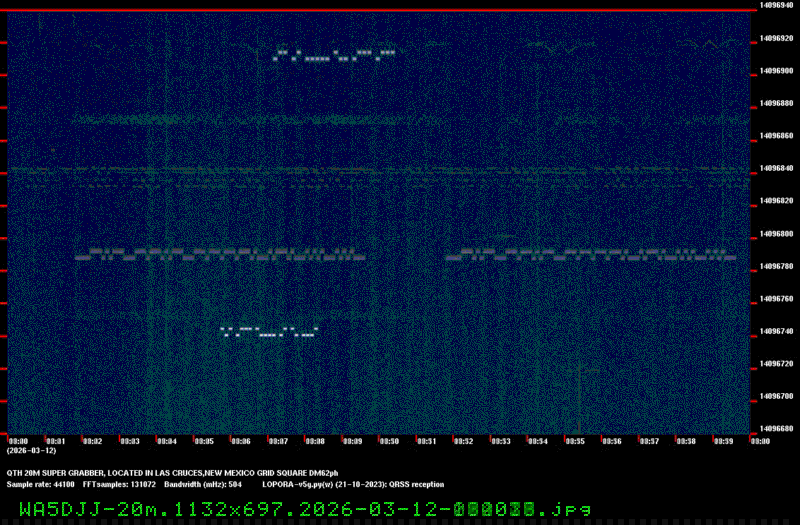Screen dimensions: 800x525
Task: Pick the 14096840 frequency label
Action: 777,168
